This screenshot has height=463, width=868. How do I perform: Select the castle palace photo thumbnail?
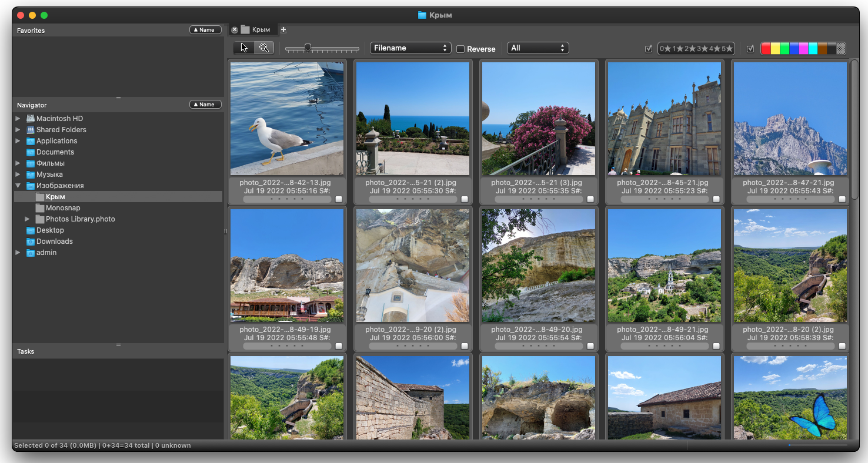(x=665, y=119)
